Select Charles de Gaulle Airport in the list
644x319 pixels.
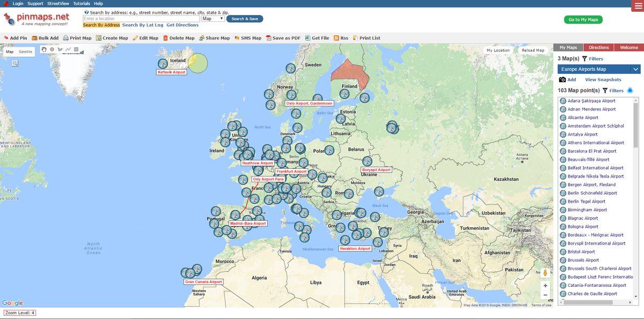592,294
